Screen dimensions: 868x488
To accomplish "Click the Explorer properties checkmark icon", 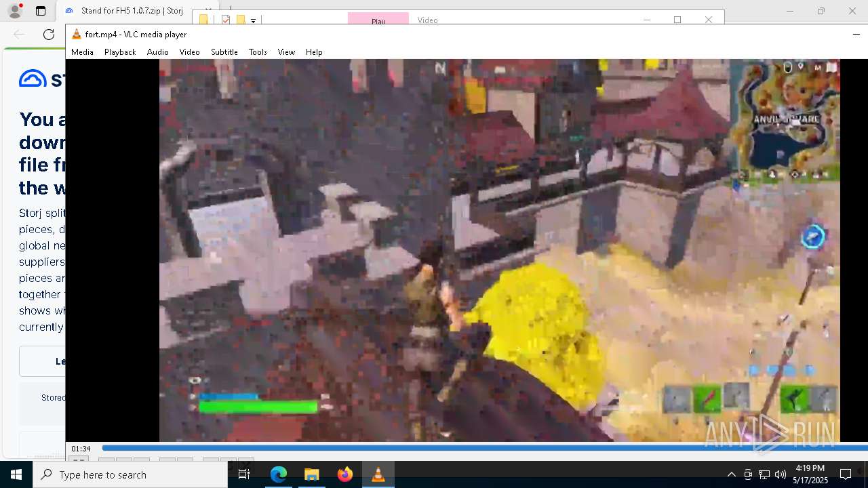I will tap(226, 20).
